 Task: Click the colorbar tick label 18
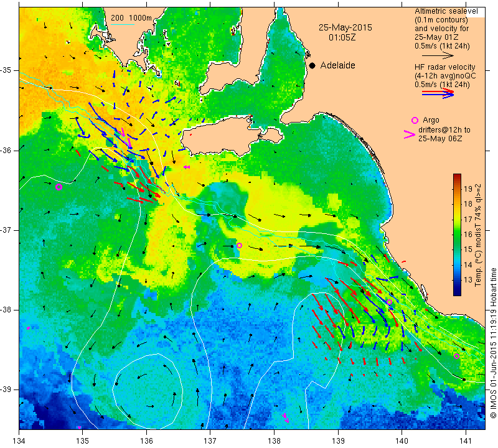click(x=468, y=204)
